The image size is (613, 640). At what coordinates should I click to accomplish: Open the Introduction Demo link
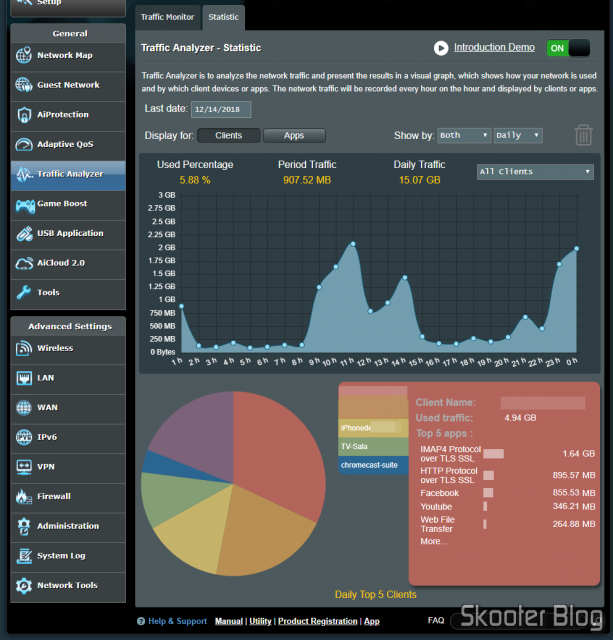(494, 47)
